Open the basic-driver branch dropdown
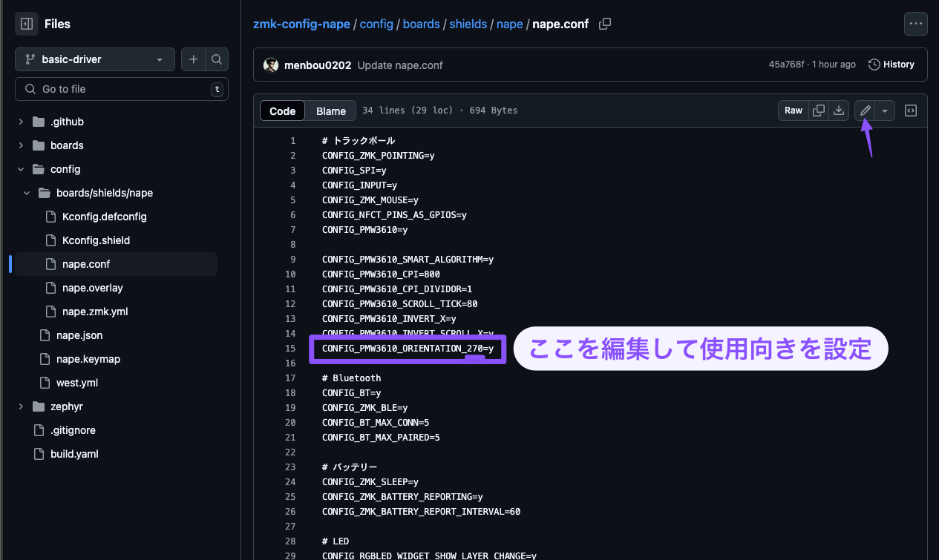This screenshot has height=560, width=939. point(95,59)
